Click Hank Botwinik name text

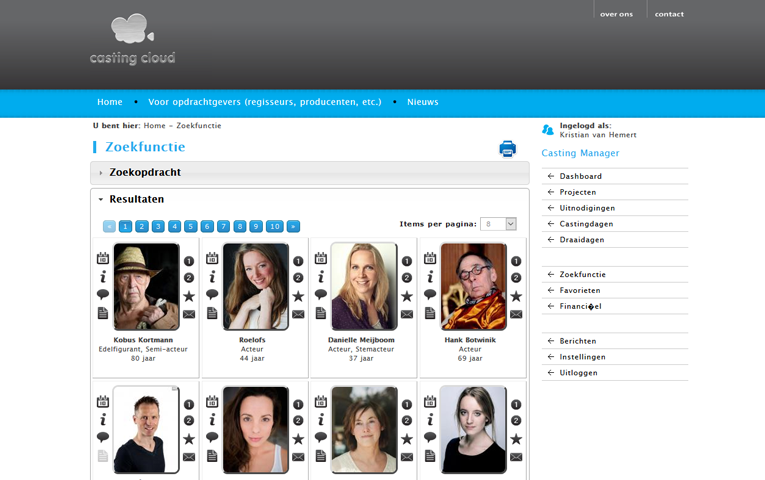coord(470,340)
